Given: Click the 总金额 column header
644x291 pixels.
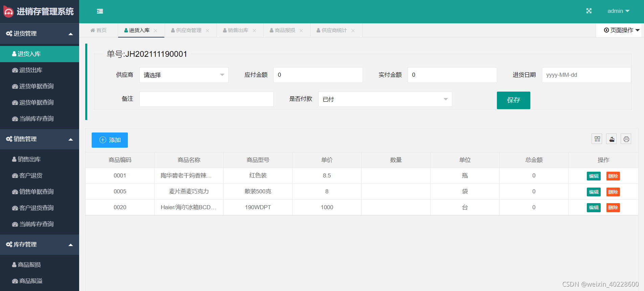Looking at the screenshot, I should coord(534,160).
